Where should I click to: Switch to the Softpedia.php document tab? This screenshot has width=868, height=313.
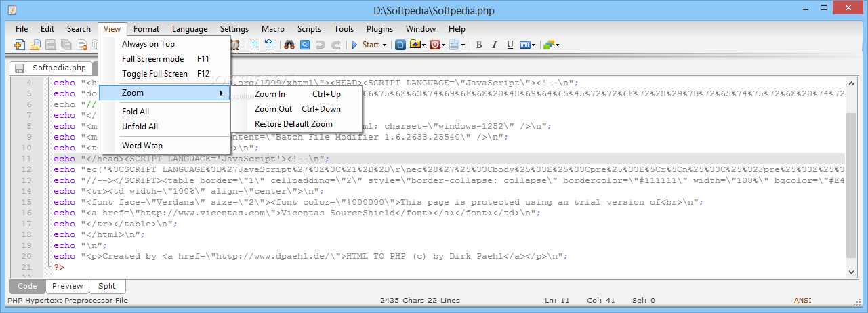click(x=51, y=68)
